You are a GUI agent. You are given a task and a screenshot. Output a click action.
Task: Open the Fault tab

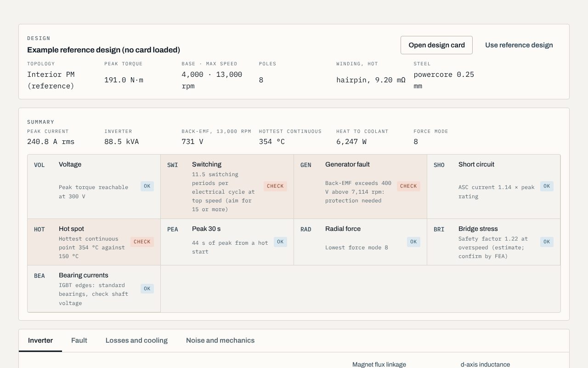pyautogui.click(x=79, y=340)
